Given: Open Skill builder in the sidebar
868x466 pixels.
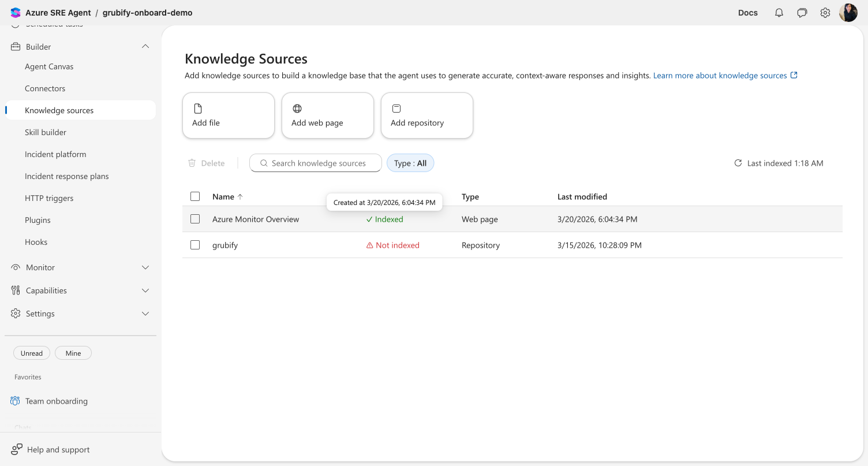Looking at the screenshot, I should pos(46,132).
